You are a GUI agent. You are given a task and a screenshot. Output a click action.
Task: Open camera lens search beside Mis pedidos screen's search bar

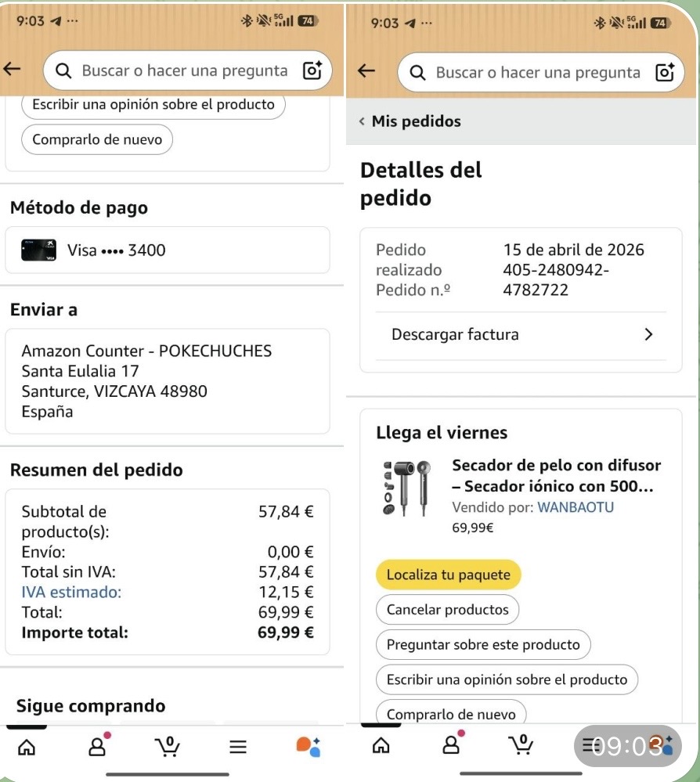tap(665, 73)
